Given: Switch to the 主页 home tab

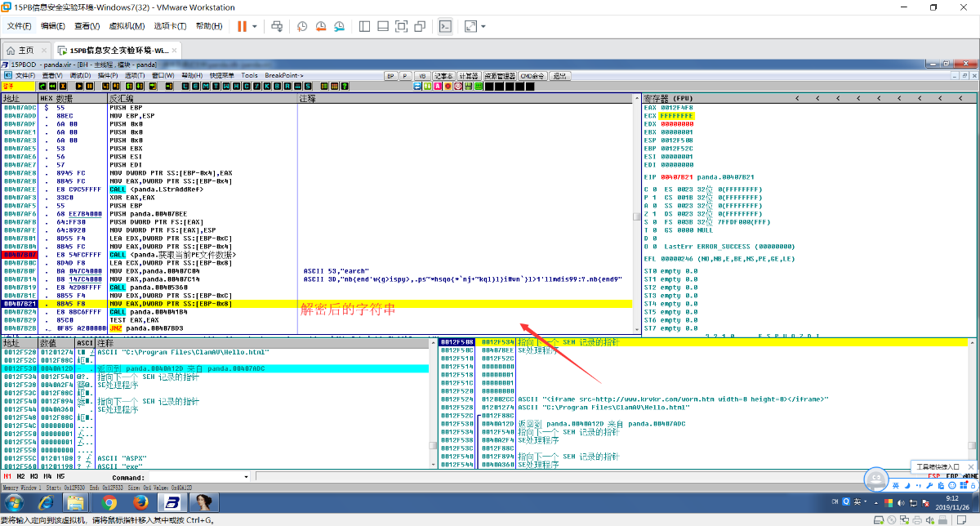Looking at the screenshot, I should pos(26,50).
